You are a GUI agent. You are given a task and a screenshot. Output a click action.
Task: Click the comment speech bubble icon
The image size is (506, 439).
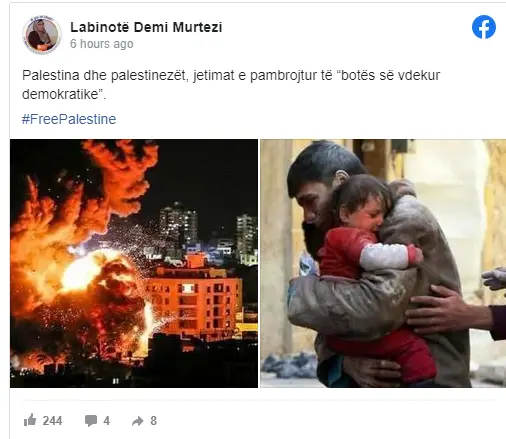point(91,421)
